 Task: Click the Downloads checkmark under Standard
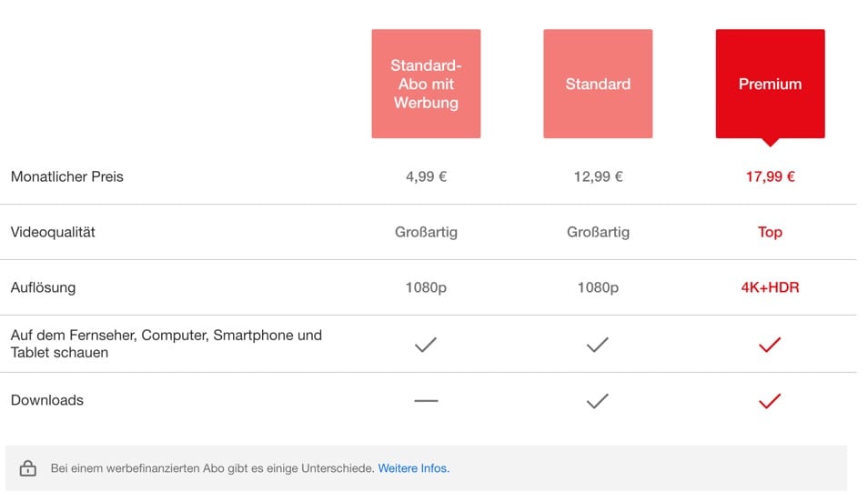click(x=597, y=401)
